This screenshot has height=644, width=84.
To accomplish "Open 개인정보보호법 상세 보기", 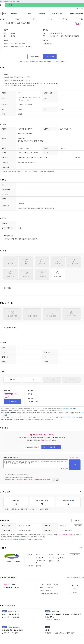I will tap(32, 447).
